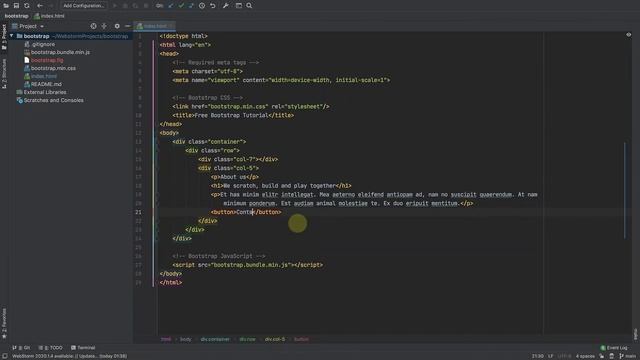Image resolution: width=640 pixels, height=360 pixels.
Task: Open the Project view dropdown
Action: click(28, 26)
